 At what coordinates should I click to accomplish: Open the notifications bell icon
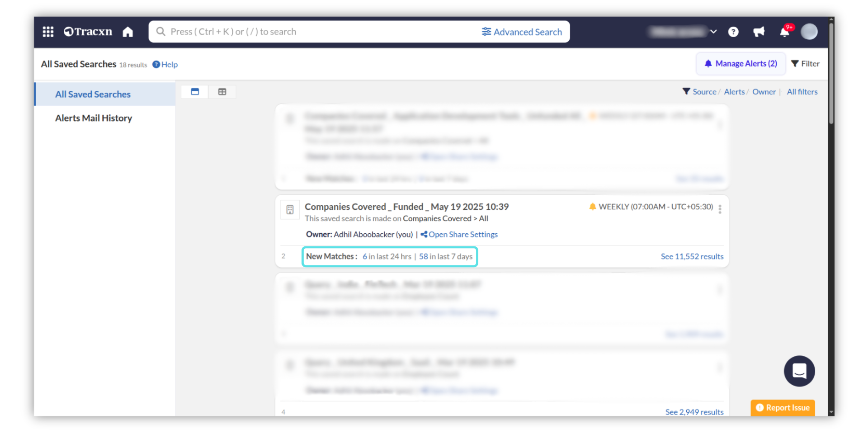(785, 32)
